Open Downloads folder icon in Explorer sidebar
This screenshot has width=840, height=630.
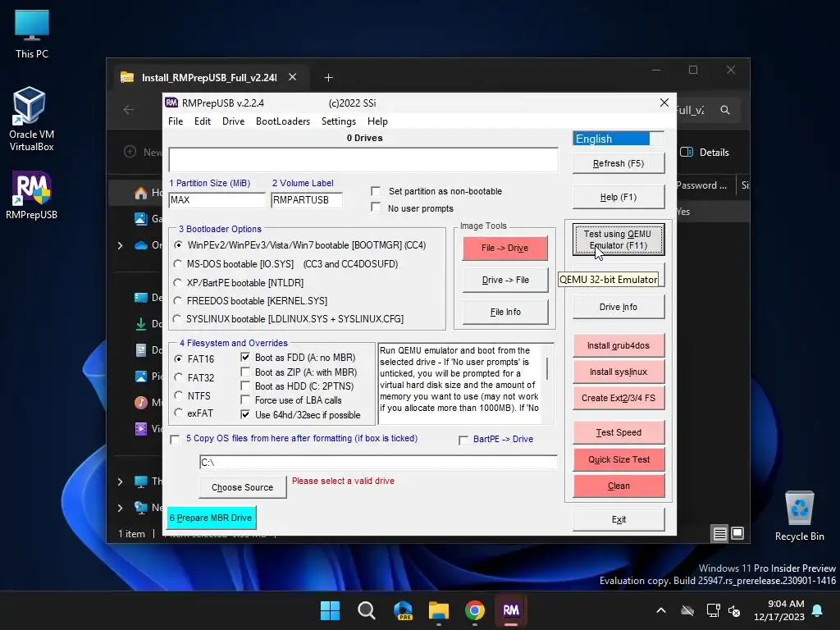[141, 323]
